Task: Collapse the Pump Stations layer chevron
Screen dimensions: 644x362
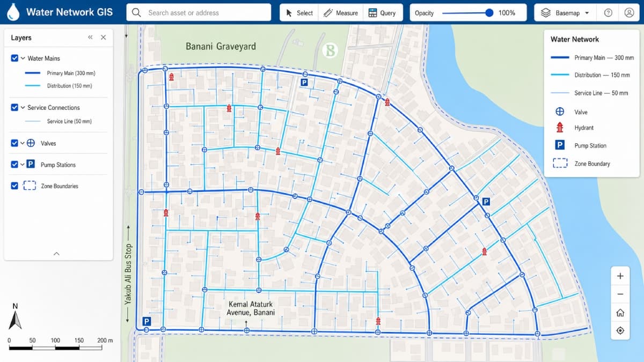Action: [x=23, y=165]
